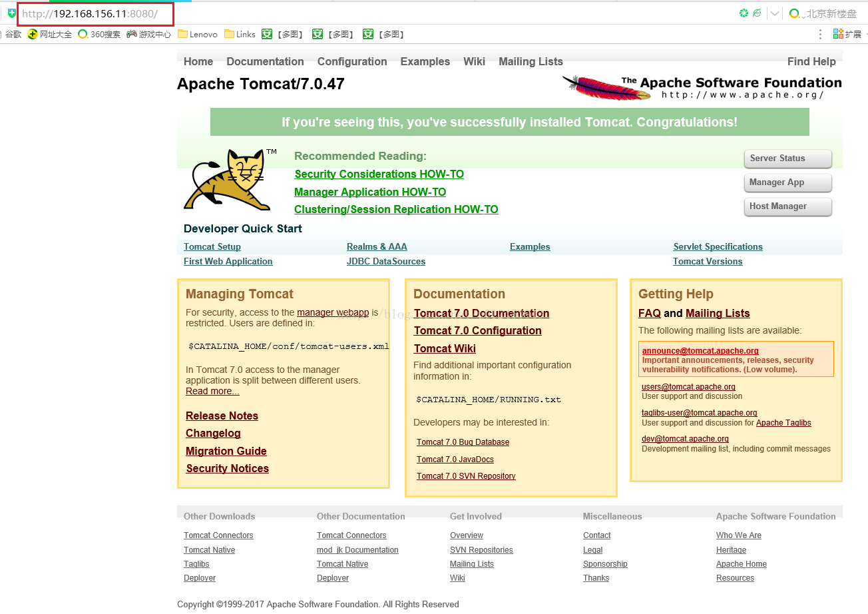The width and height of the screenshot is (868, 614).
Task: Click announce@tomcat.apache.org mailing list
Action: pyautogui.click(x=700, y=351)
